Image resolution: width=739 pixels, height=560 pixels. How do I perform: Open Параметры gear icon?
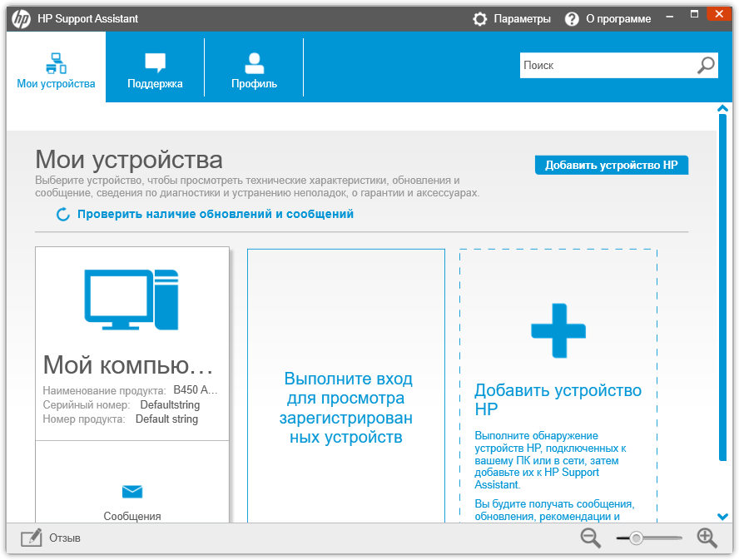click(x=480, y=19)
